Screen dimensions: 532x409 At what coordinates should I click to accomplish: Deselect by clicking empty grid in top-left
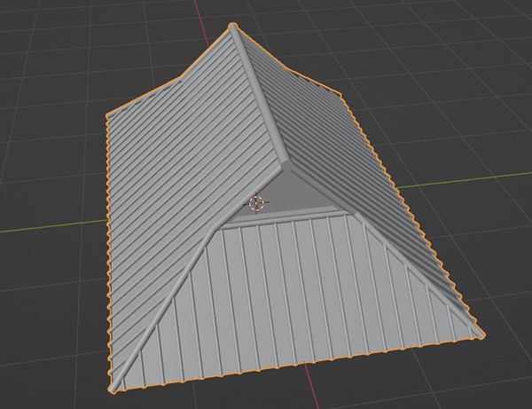click(53, 44)
